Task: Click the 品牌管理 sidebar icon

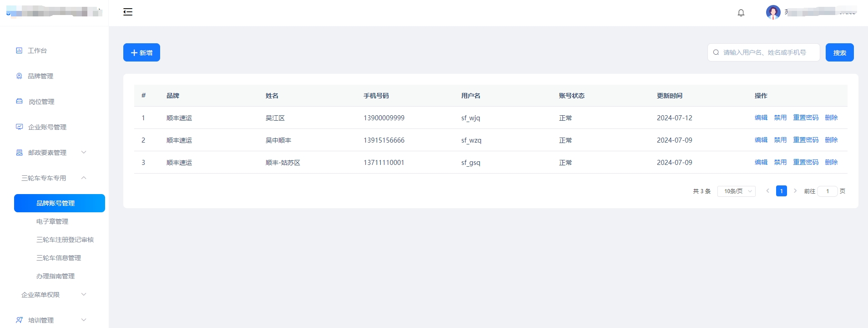Action: coord(19,76)
